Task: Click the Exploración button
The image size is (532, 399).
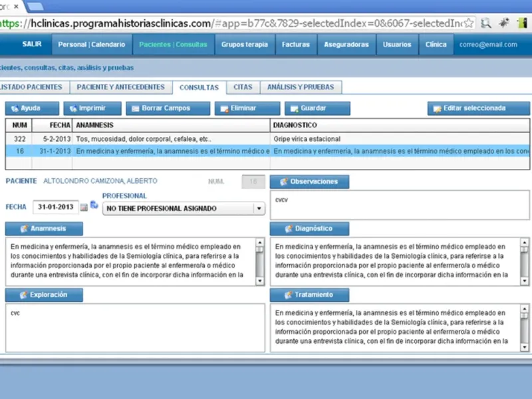Action: coord(44,295)
